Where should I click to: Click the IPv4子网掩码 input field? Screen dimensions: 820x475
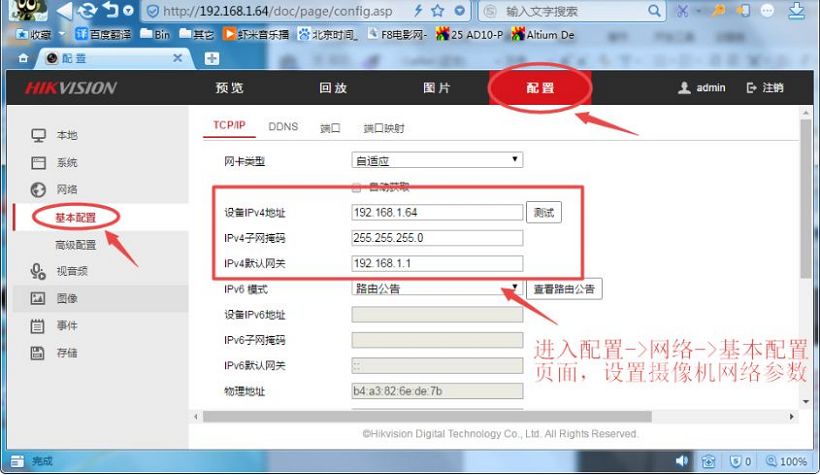point(437,238)
